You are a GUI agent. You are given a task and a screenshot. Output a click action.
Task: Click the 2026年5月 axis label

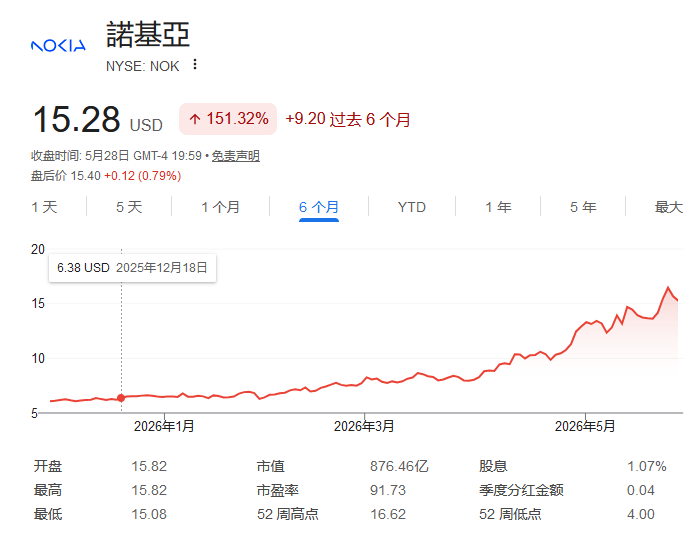pos(585,426)
